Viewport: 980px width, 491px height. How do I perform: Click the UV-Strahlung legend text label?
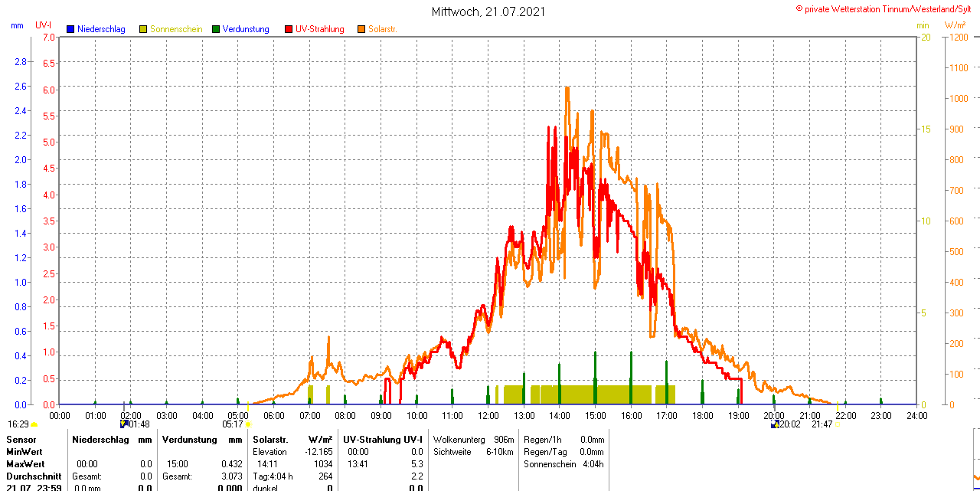point(319,29)
